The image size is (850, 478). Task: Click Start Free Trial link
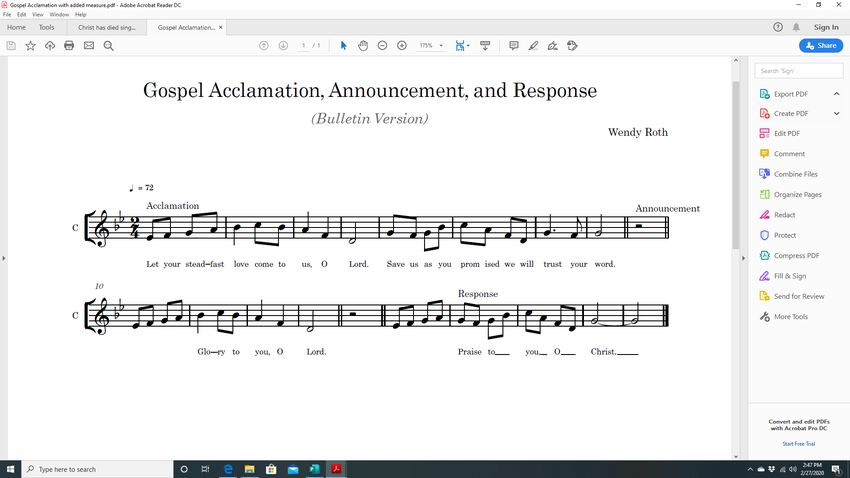pyautogui.click(x=799, y=444)
